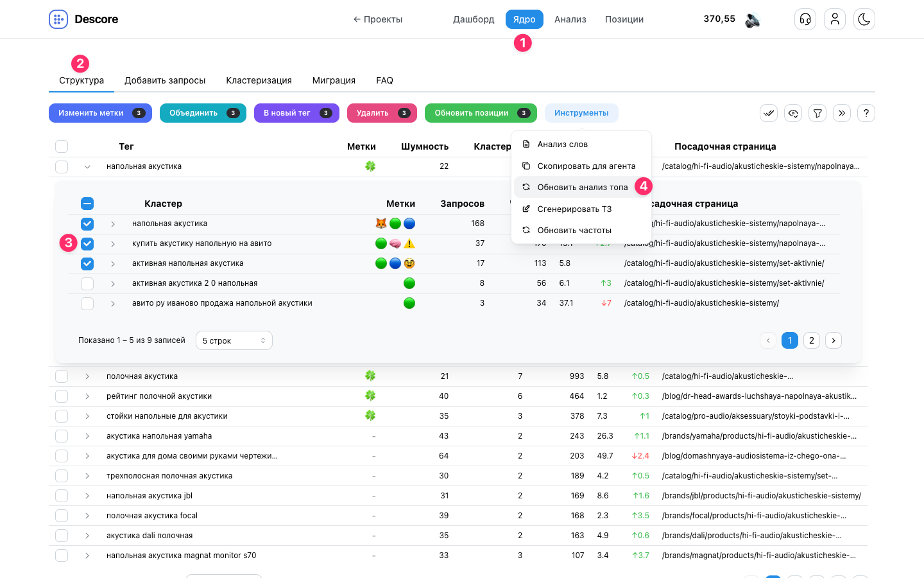Image resolution: width=924 pixels, height=578 pixels.
Task: Click brain emoji label on купить акустику row
Action: pos(395,243)
